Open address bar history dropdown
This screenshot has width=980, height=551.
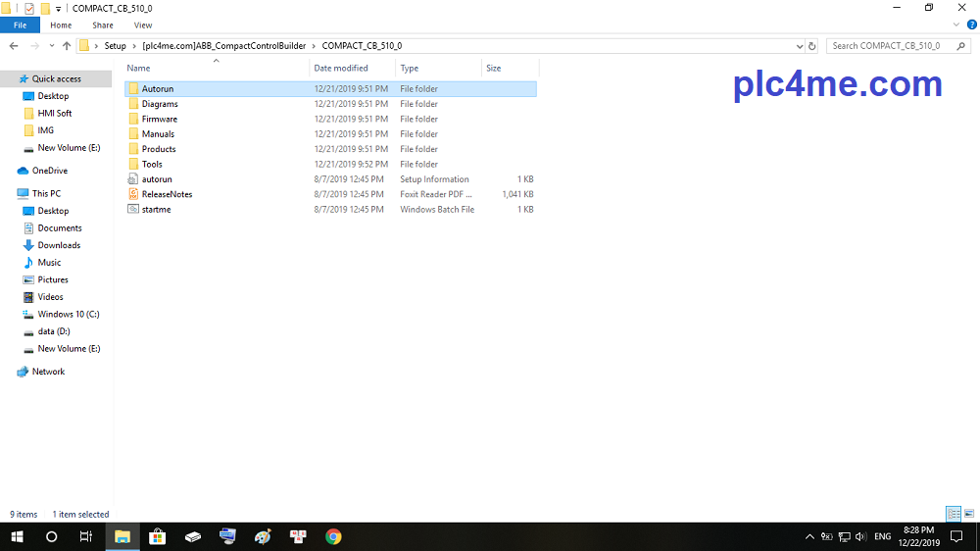pos(799,46)
